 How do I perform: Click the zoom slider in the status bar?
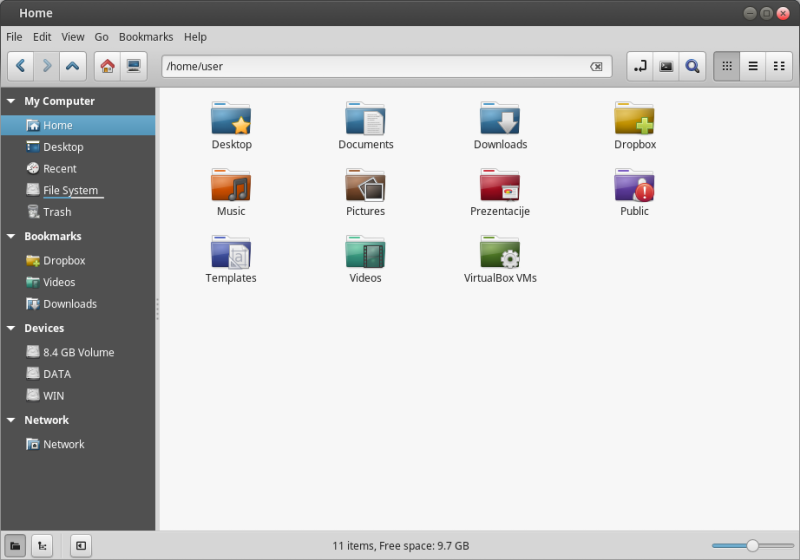(x=752, y=546)
